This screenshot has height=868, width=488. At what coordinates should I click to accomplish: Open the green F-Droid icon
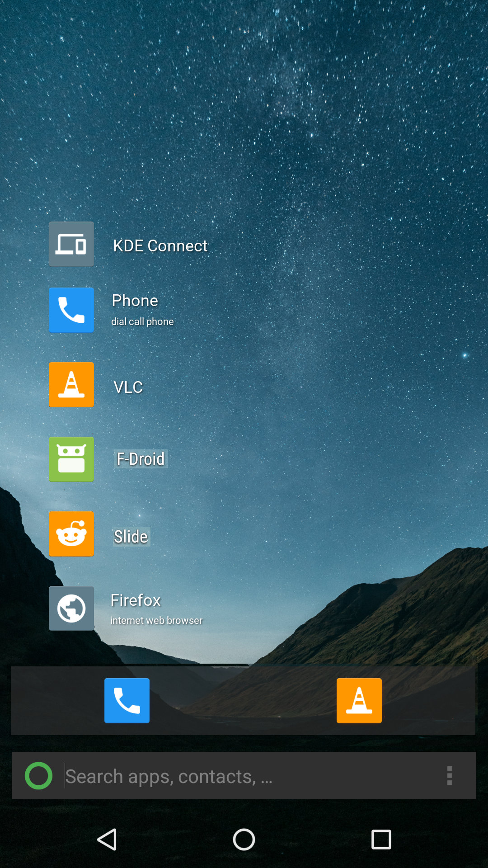71,459
